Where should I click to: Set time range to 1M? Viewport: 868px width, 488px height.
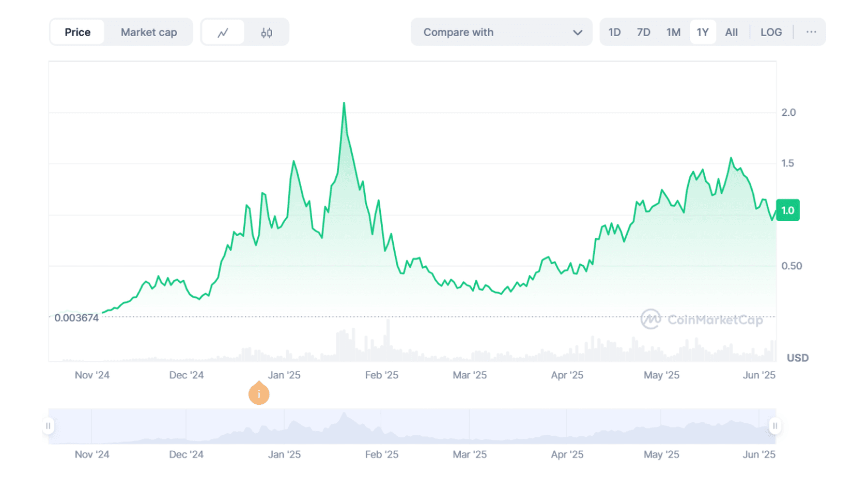pos(673,32)
